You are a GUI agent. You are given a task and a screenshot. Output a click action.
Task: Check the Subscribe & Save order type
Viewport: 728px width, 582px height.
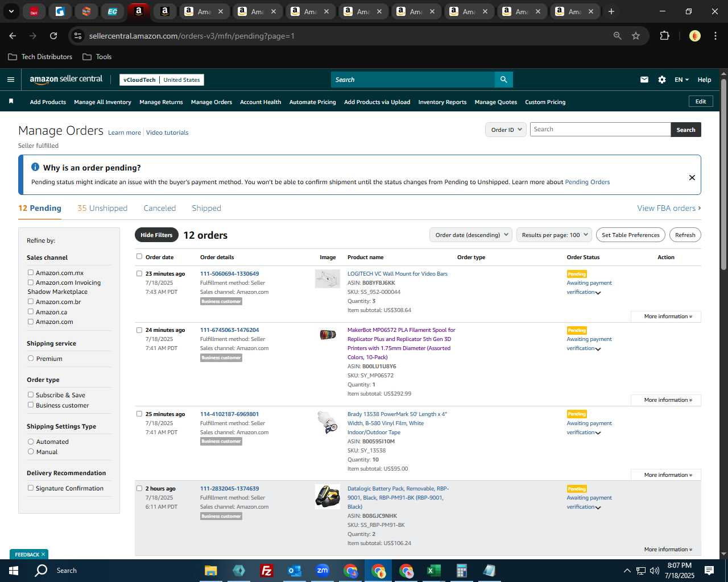click(x=31, y=394)
